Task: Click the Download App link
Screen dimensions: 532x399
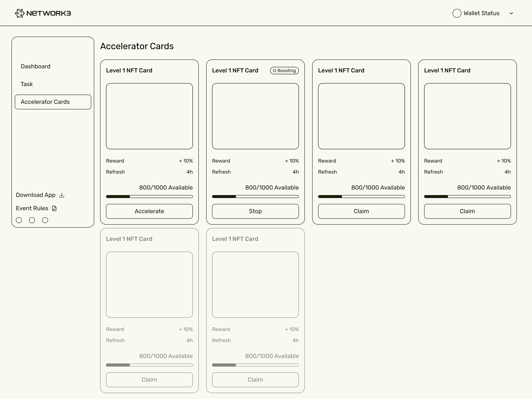Action: (x=36, y=195)
